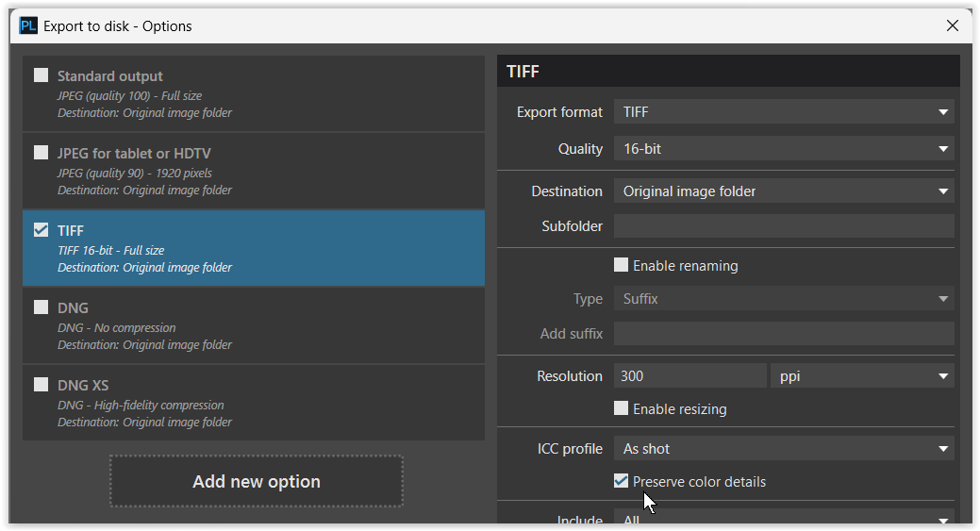The height and width of the screenshot is (531, 980).
Task: Click the Resolution value field showing 300
Action: coord(690,376)
